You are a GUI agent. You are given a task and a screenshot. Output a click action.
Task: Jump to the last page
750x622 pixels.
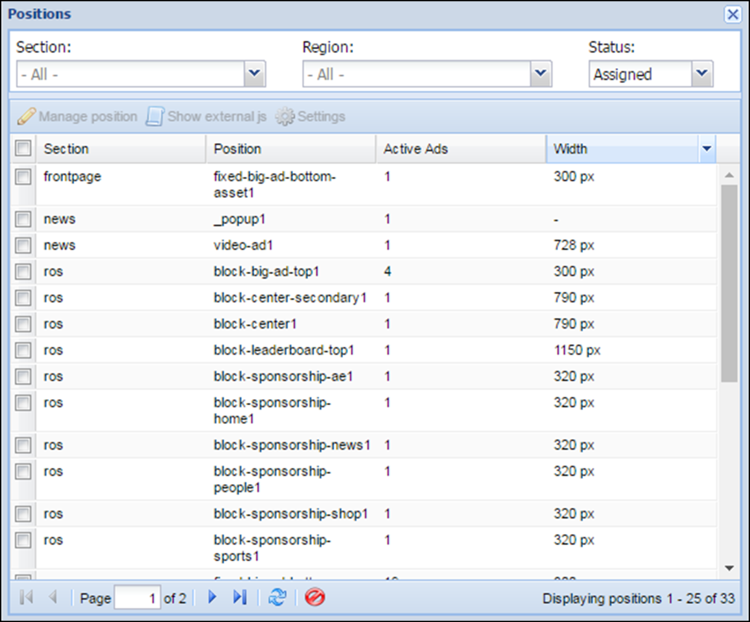tap(240, 597)
